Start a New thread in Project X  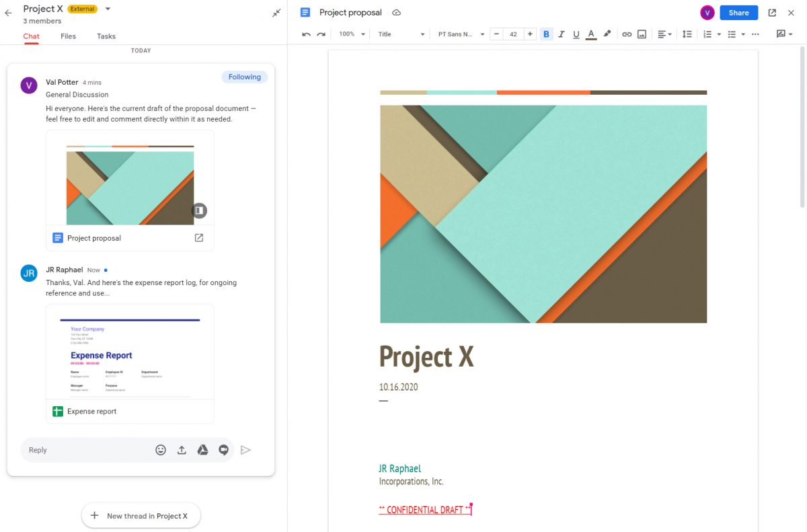[141, 516]
